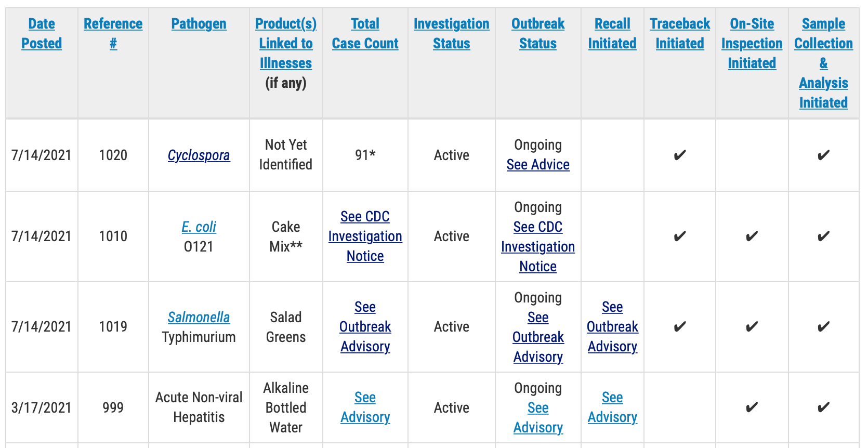Click Traceback checkmark in Cyclospora row
Viewport: 868px width, 448px height.
pos(679,155)
